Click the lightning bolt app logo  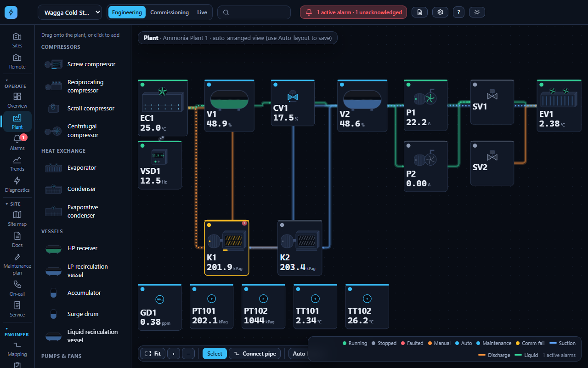point(11,12)
